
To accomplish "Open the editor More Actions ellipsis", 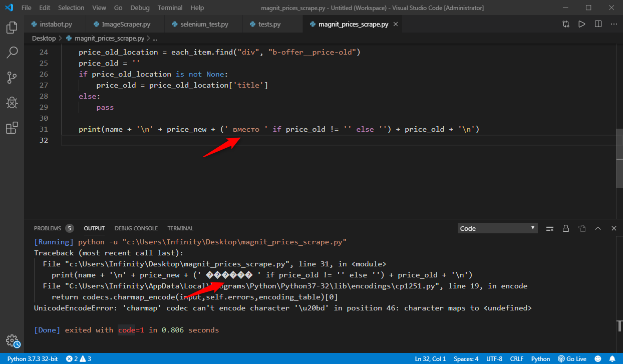I will (613, 24).
